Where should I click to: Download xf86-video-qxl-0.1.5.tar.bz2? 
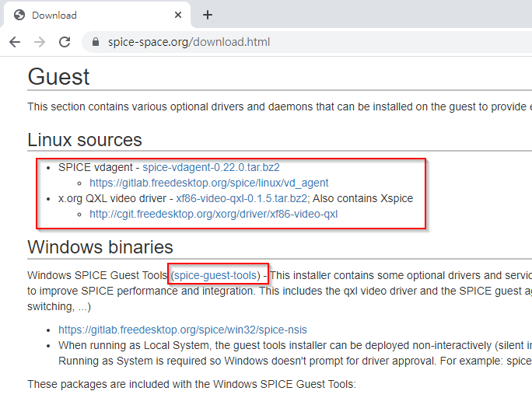point(242,198)
